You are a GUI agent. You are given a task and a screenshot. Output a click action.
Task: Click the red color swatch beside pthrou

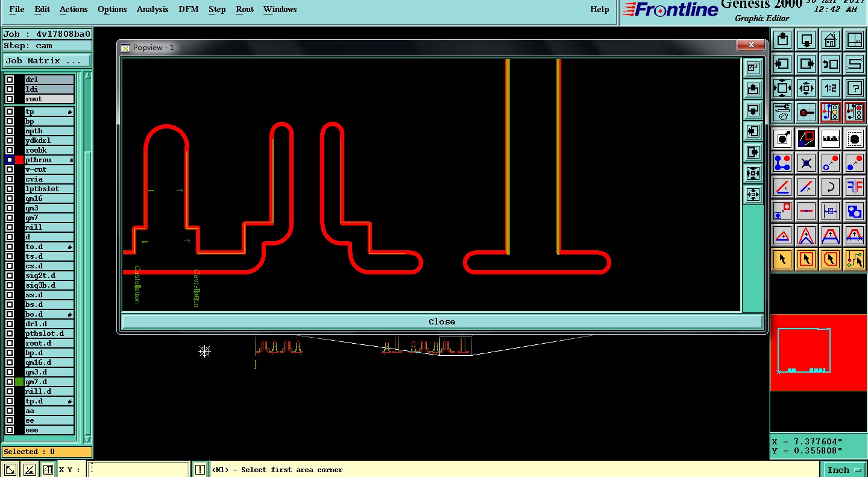pos(19,160)
